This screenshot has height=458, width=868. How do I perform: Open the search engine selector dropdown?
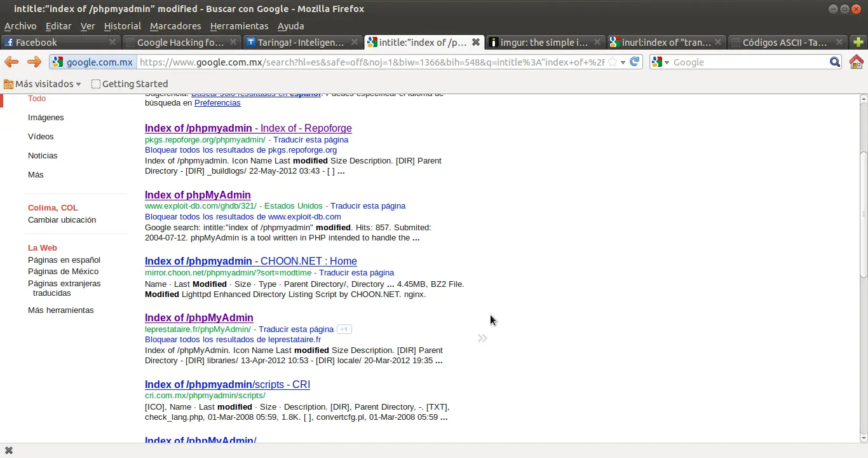(x=661, y=62)
